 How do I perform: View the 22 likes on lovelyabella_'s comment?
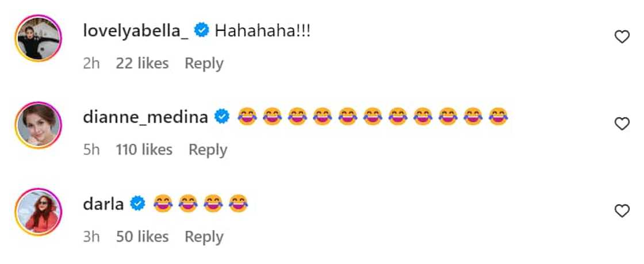(x=142, y=63)
